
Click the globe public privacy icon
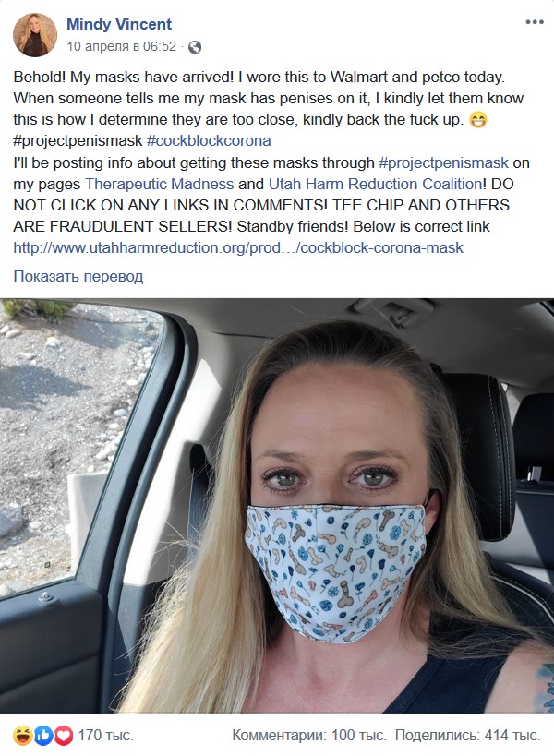tap(195, 47)
